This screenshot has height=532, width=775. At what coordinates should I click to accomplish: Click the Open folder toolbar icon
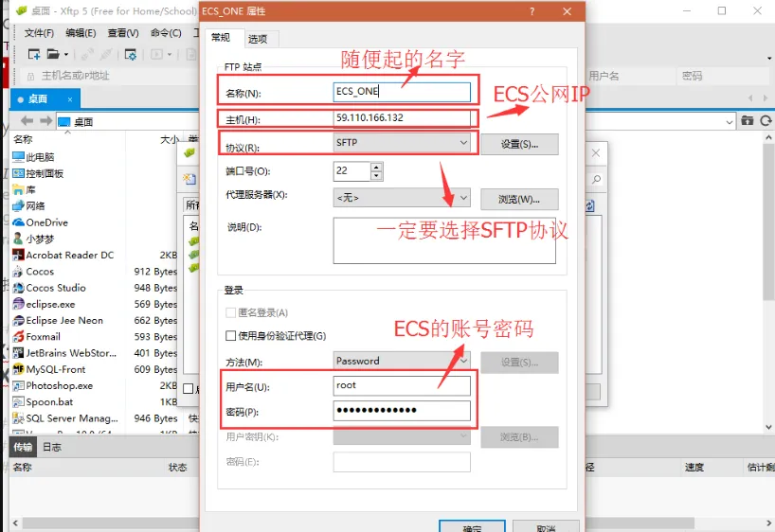53,54
